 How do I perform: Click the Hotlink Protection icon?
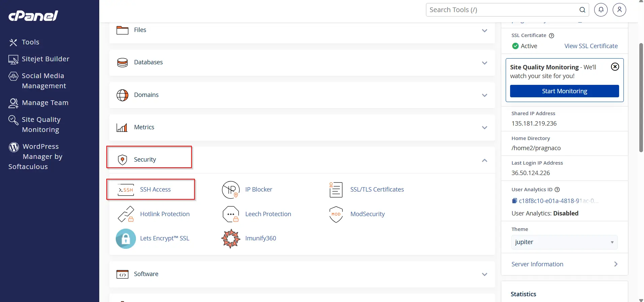click(126, 214)
